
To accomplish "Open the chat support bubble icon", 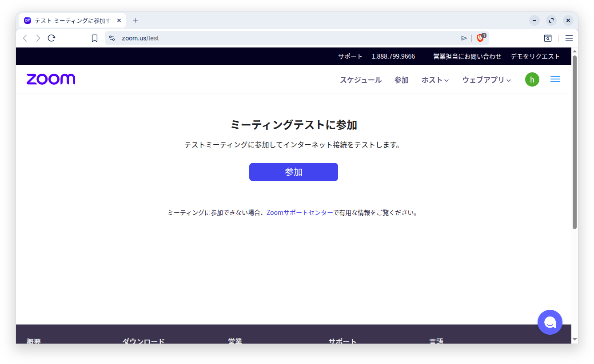I will (x=550, y=322).
